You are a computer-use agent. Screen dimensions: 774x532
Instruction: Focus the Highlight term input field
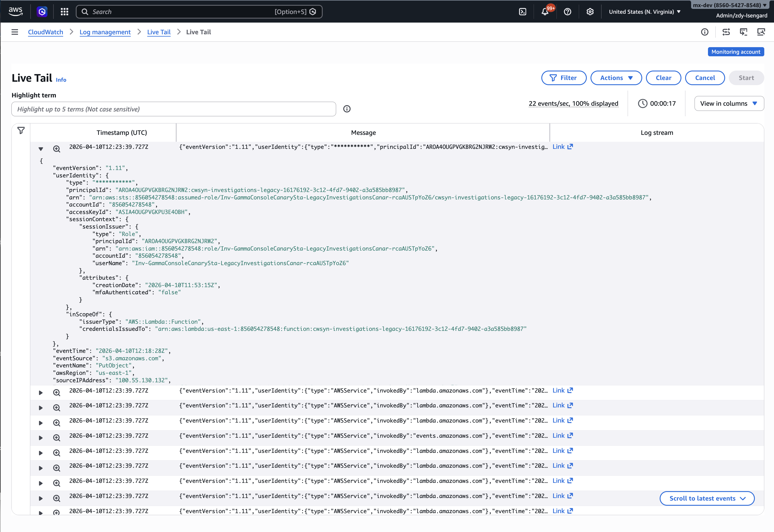[x=174, y=109]
